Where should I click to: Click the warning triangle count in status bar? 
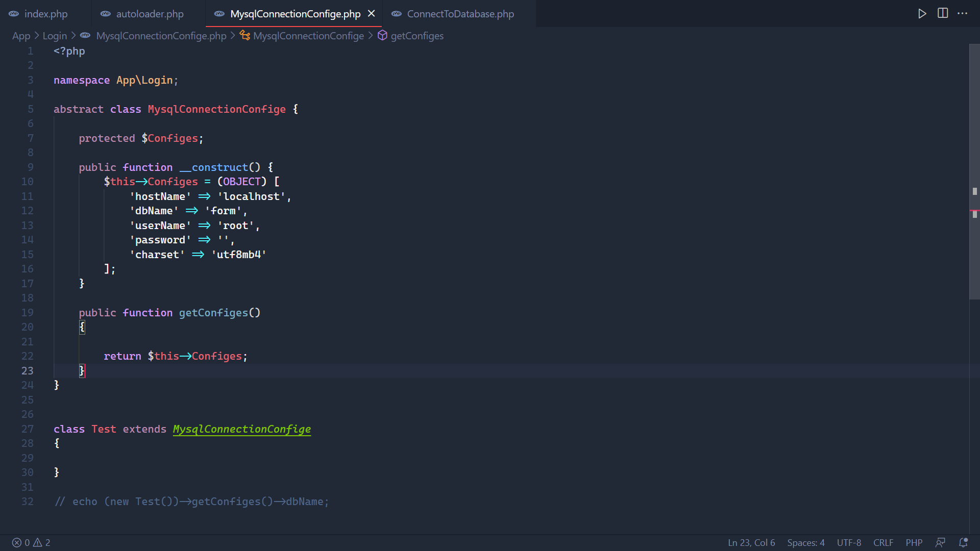42,542
